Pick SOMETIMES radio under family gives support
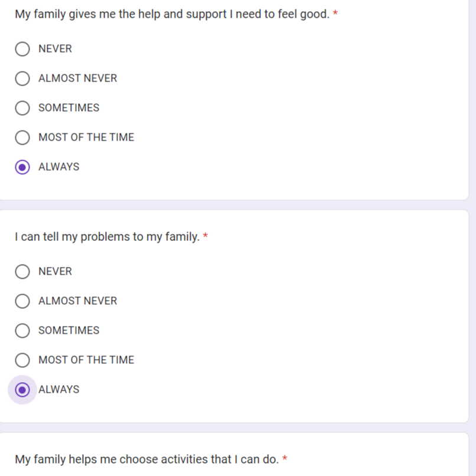This screenshot has height=476, width=476. (22, 107)
